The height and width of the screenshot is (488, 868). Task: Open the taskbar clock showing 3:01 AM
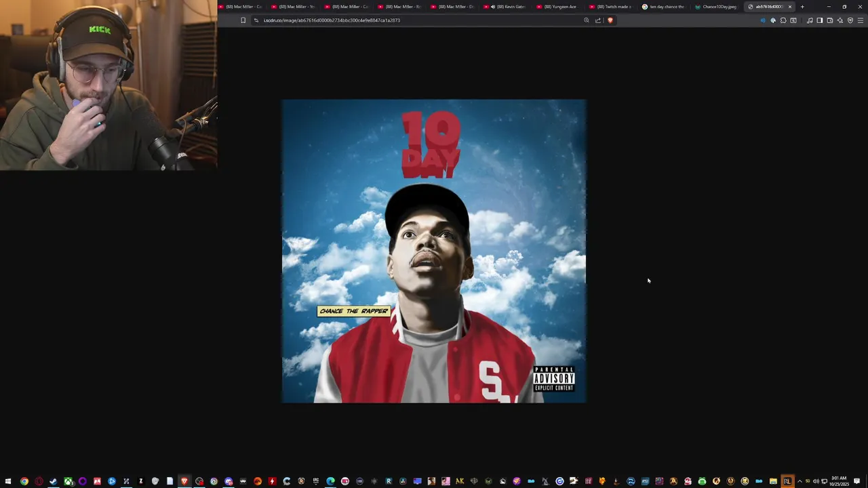[839, 481]
